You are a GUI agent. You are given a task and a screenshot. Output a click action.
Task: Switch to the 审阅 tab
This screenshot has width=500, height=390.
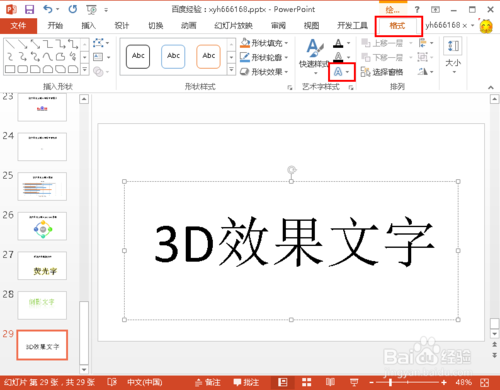tap(278, 25)
